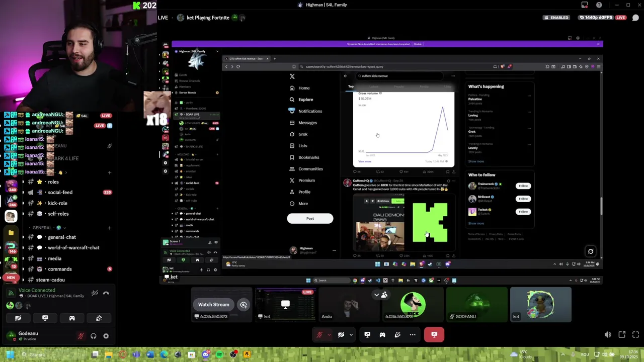Open Windows Start menu
Viewport: 644px width, 362px height.
[11, 354]
